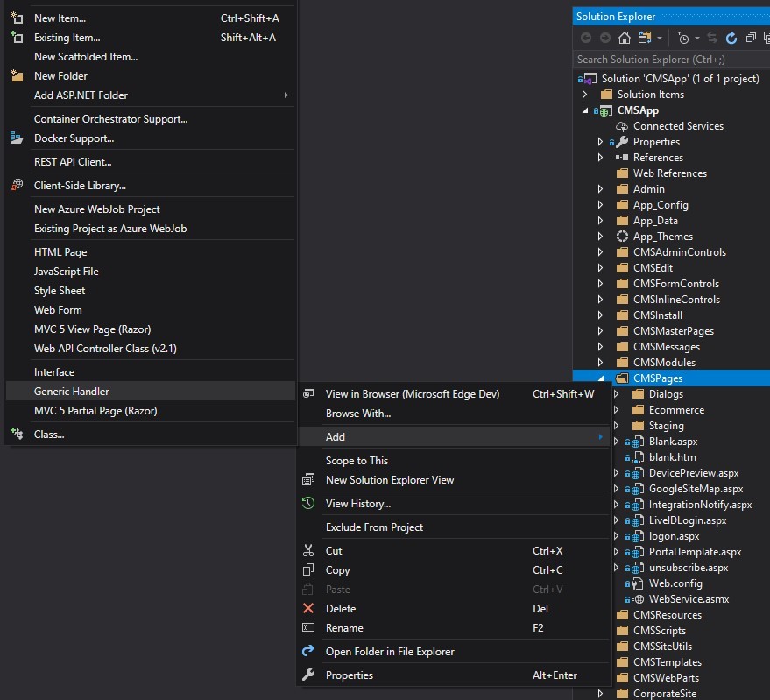The image size is (770, 700).
Task: Expand the Properties node
Action: click(600, 141)
